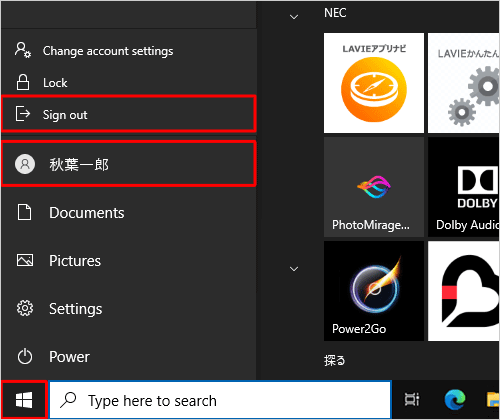
Task: Click the padlock Lock icon
Action: click(x=23, y=82)
